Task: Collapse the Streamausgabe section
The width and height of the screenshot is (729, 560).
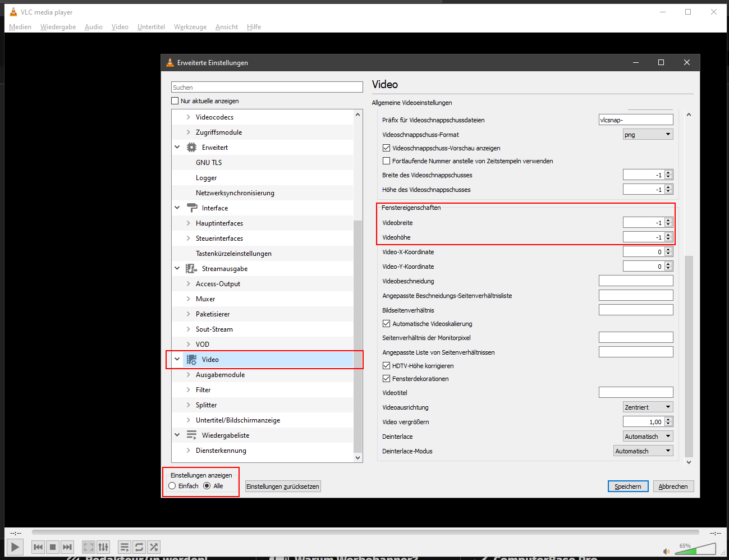Action: click(177, 269)
